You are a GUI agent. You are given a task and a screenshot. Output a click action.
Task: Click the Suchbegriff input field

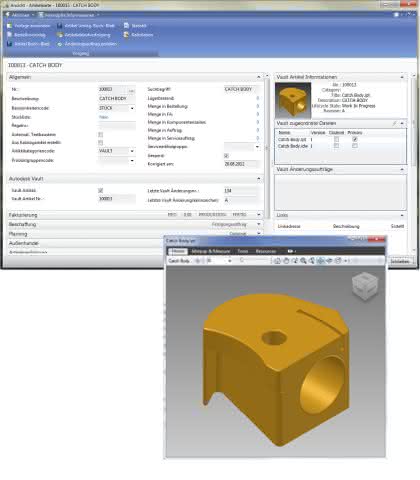point(242,89)
